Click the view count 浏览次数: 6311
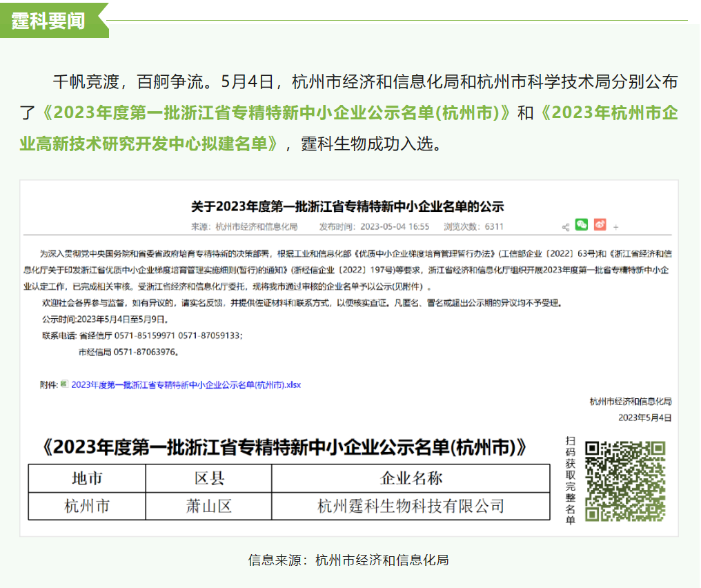The width and height of the screenshot is (701, 588). (x=473, y=227)
